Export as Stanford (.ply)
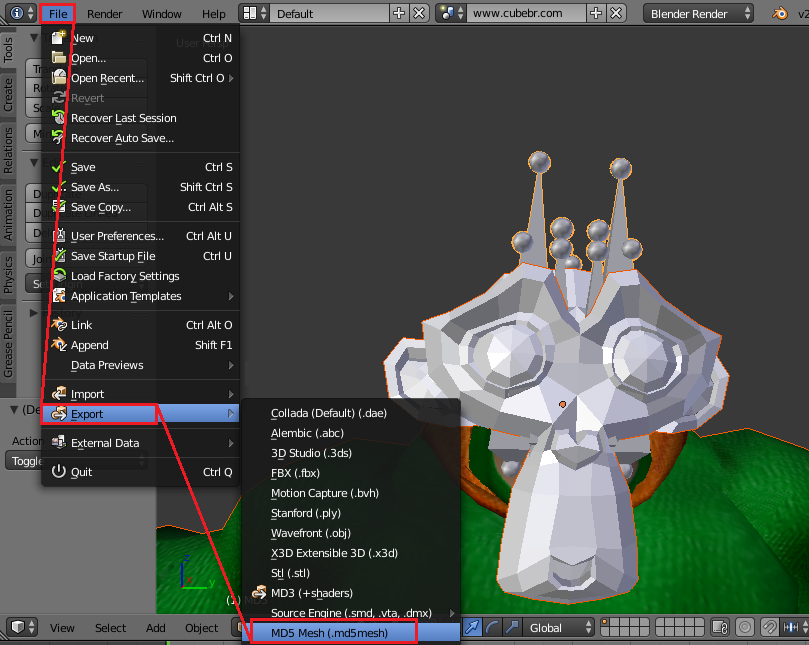The height and width of the screenshot is (645, 809). point(351,513)
